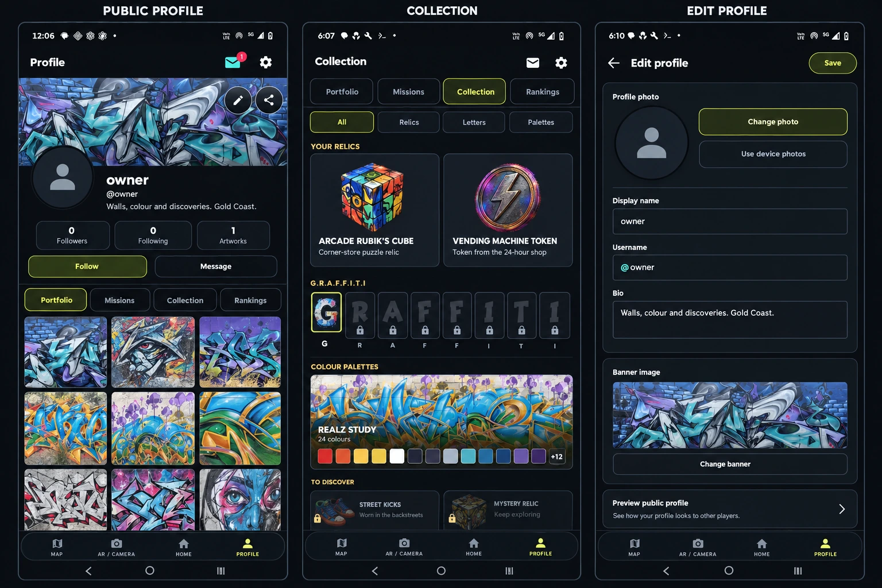Save the edited profile
Image resolution: width=882 pixels, height=588 pixels.
coord(833,63)
